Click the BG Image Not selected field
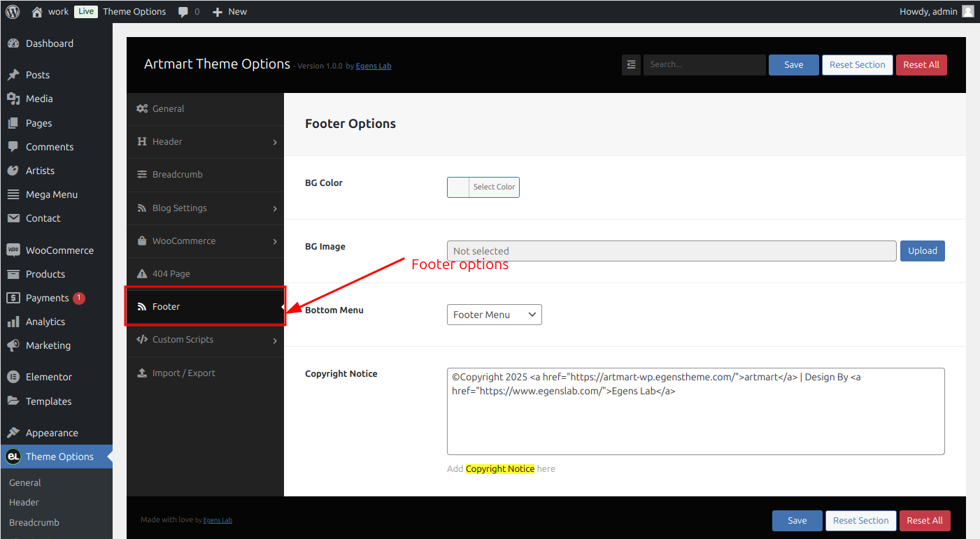 [672, 251]
